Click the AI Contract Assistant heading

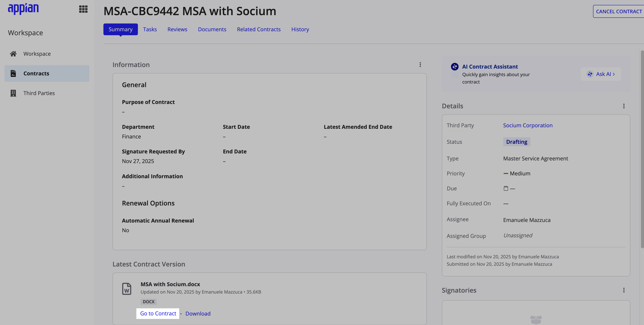tap(490, 67)
